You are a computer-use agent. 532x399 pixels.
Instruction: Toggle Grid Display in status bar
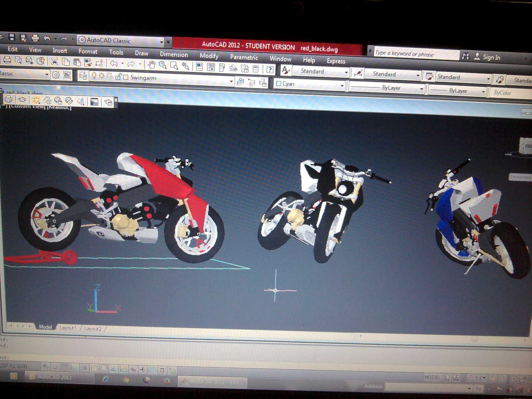65,367
